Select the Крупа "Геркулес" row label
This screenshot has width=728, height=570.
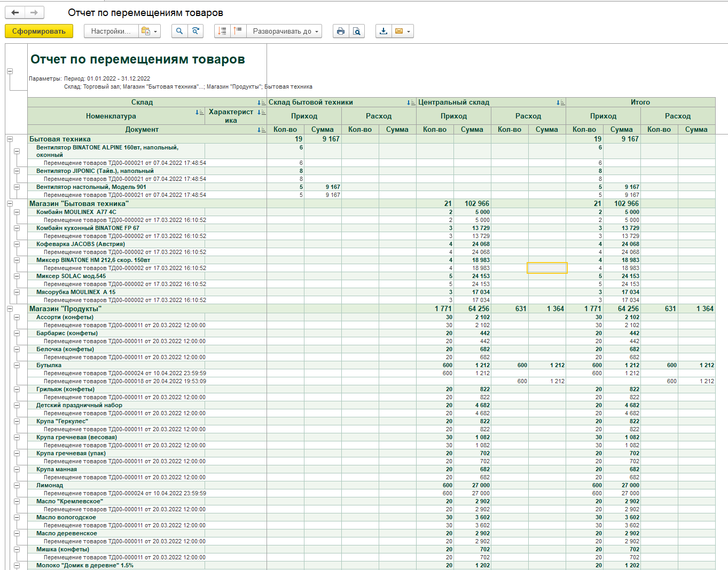62,421
